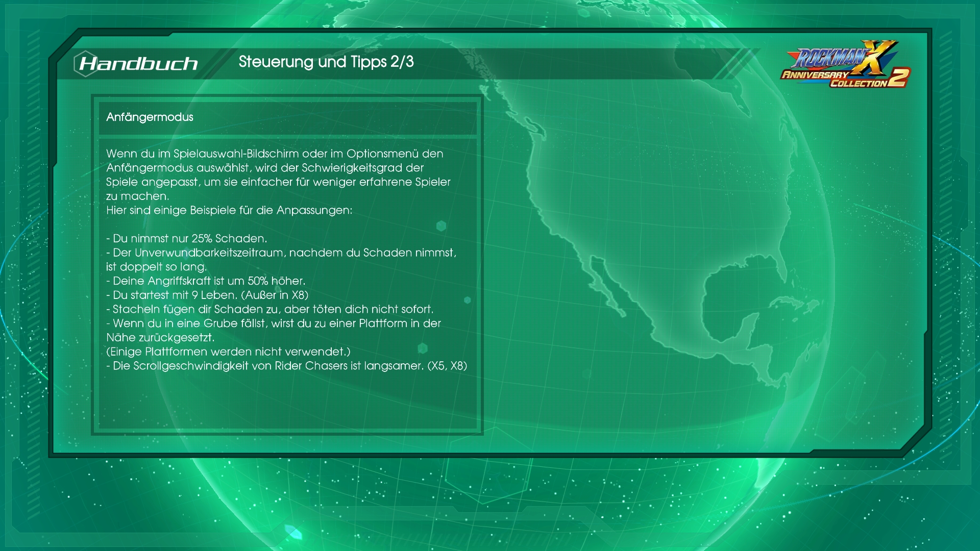
Task: Click the Rockman X Anniversary Collection 2 logo
Action: (845, 65)
